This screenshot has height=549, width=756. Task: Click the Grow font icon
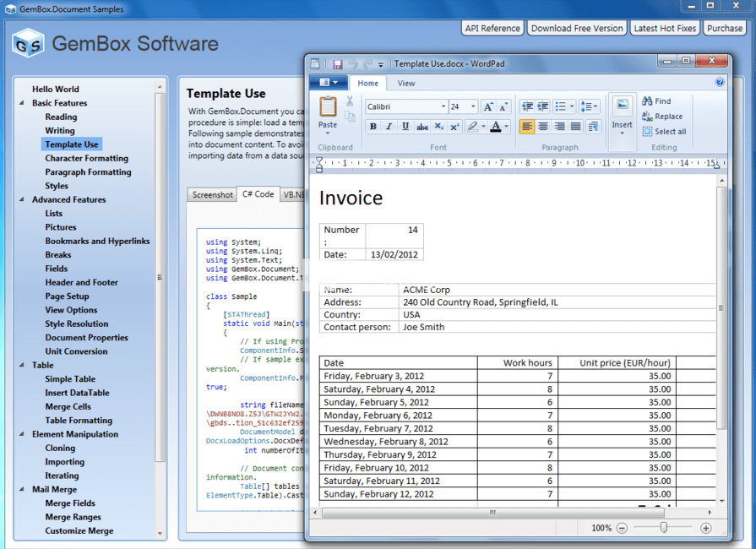click(x=488, y=106)
